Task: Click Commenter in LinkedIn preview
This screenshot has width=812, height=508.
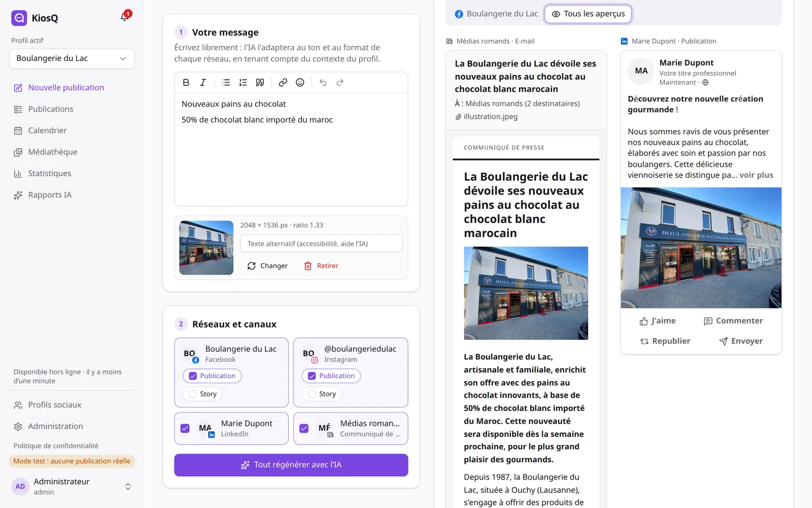Action: 733,321
